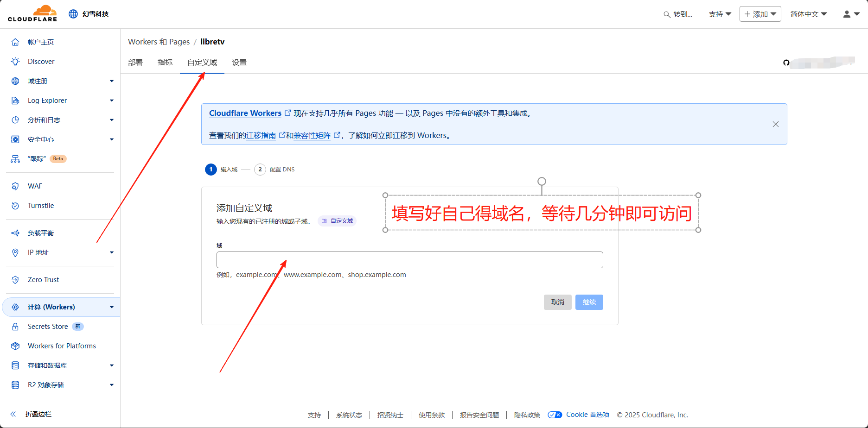Screen dimensions: 868x428
Task: Expand the R2 对象存储 sidebar arrow
Action: pyautogui.click(x=112, y=385)
